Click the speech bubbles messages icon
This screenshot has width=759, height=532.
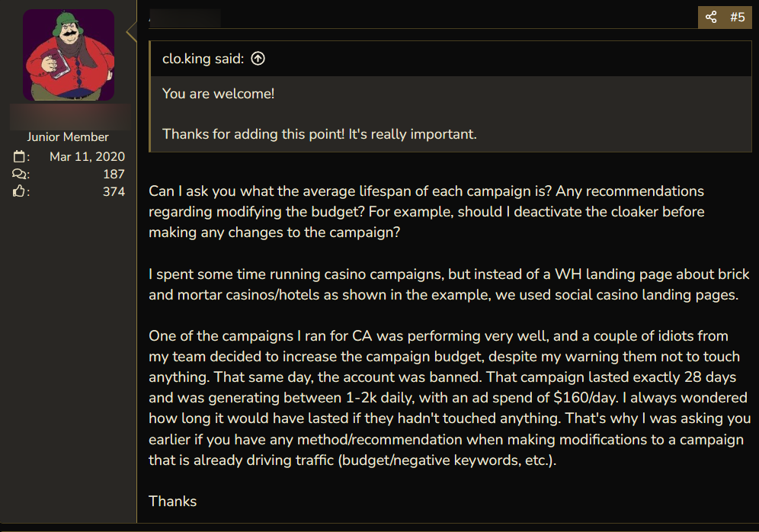tap(21, 175)
